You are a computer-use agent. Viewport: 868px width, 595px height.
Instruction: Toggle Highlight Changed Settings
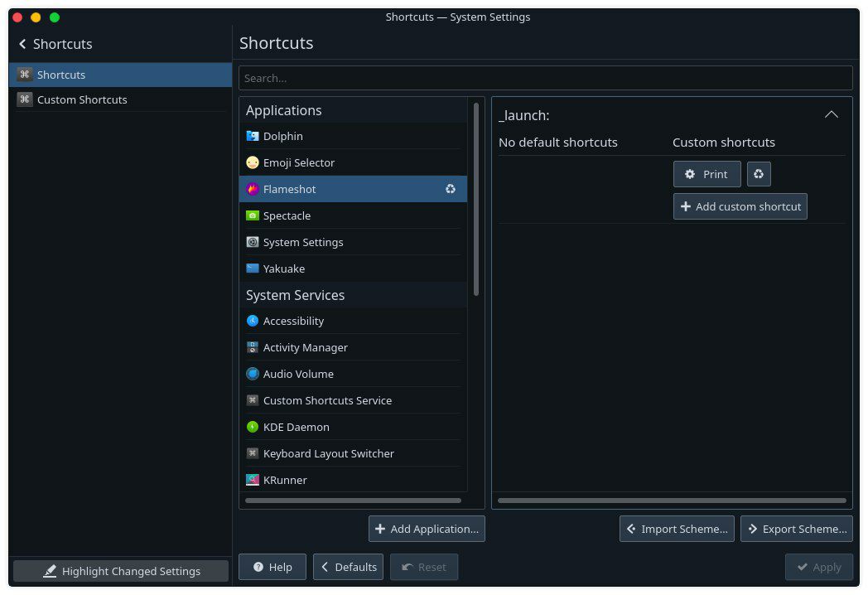point(121,571)
